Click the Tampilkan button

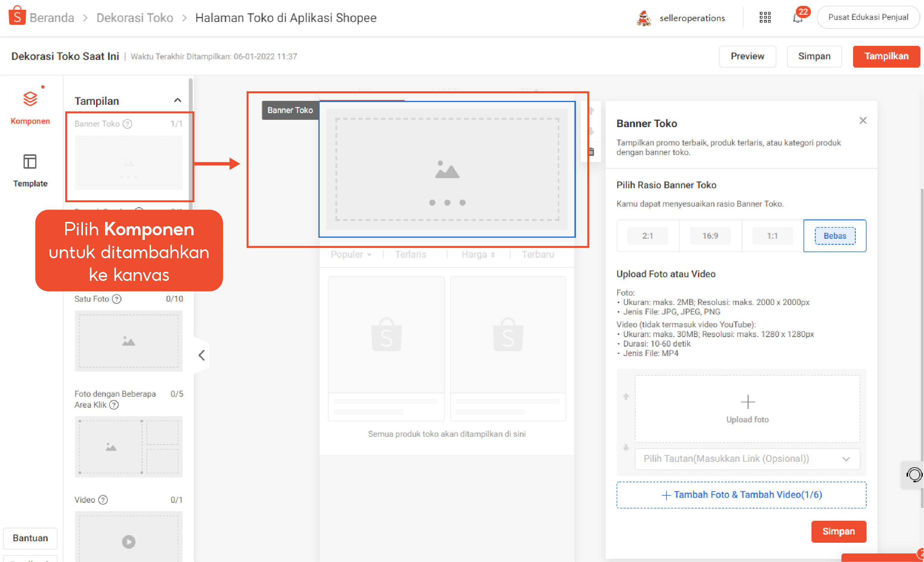click(x=886, y=57)
